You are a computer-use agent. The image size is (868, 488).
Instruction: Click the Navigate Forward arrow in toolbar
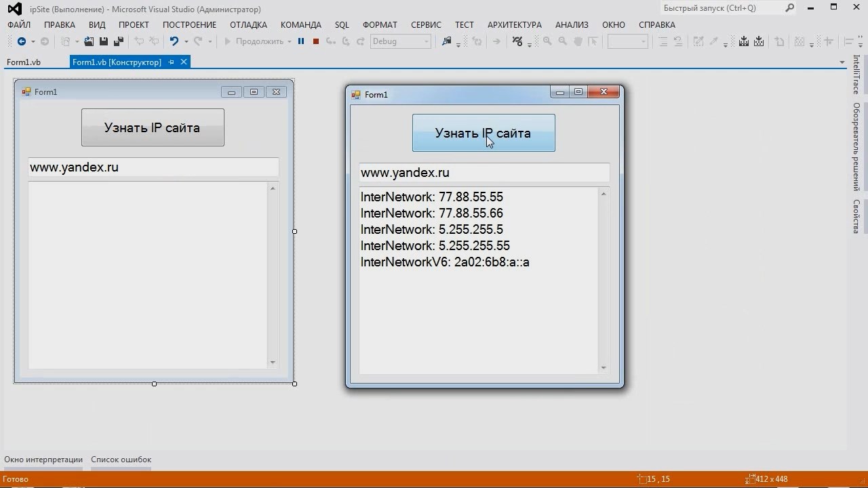(x=45, y=41)
